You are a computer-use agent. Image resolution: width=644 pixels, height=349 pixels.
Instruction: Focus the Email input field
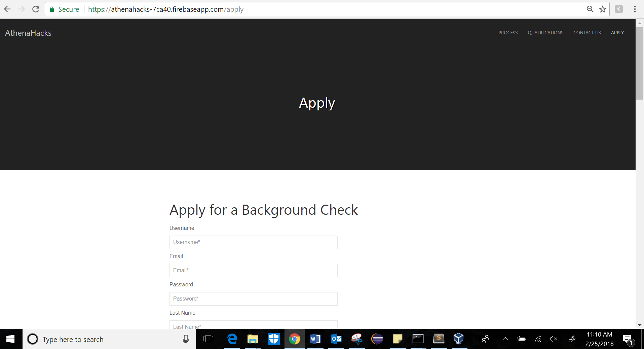click(254, 271)
